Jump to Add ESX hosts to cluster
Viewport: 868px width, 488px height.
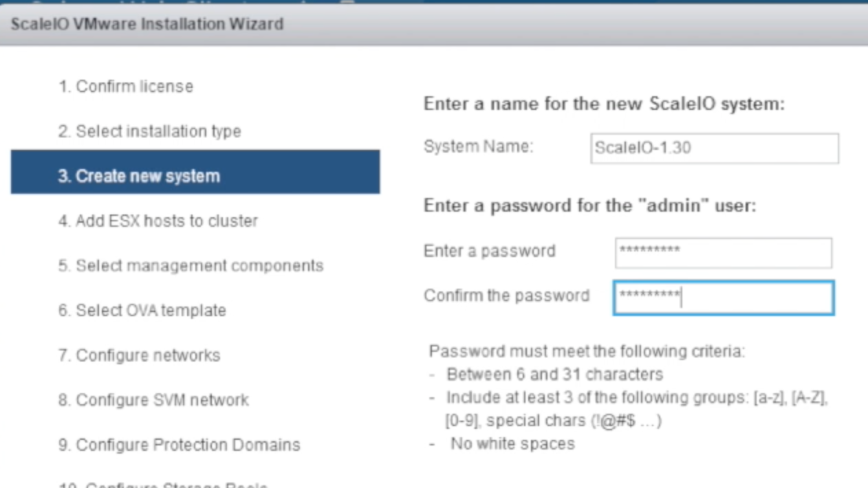(158, 221)
